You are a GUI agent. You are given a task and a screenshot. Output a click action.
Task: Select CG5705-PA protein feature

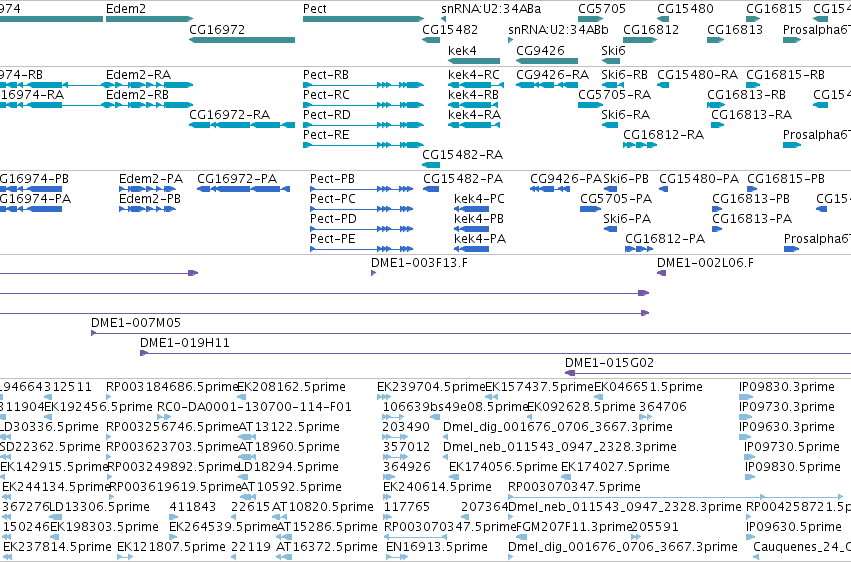coord(590,209)
